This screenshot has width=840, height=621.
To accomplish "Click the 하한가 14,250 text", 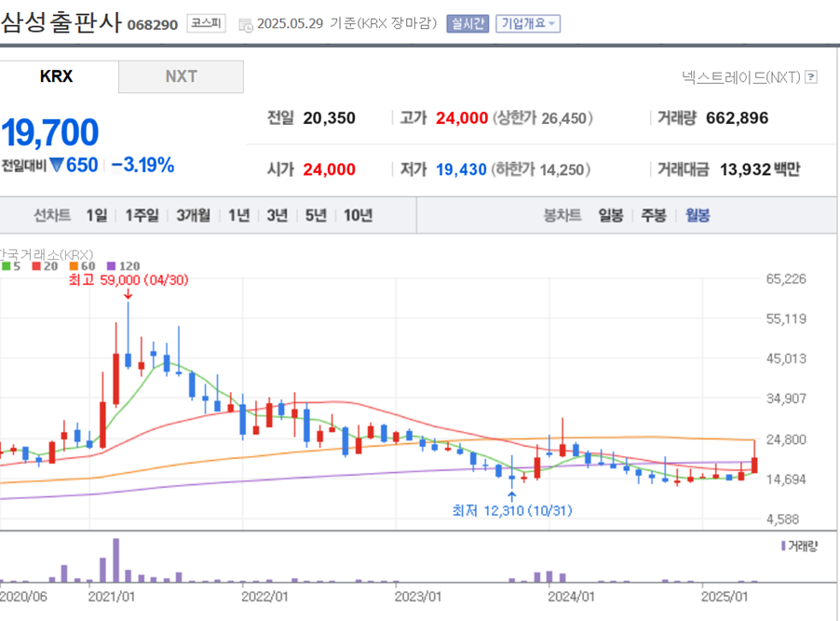I will [x=540, y=169].
